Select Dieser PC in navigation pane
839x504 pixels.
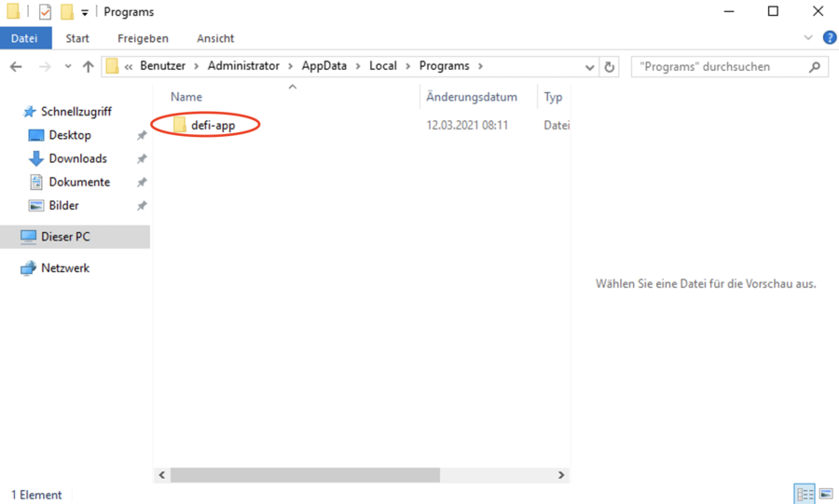(65, 237)
